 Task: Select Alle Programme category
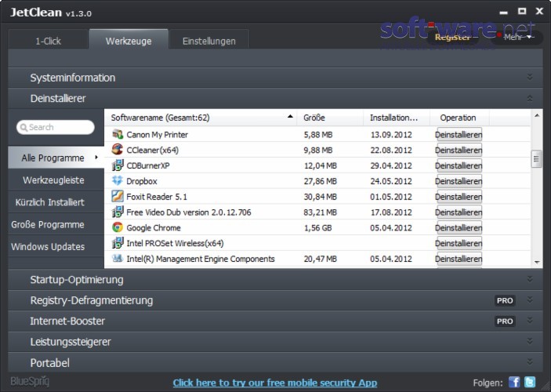56,158
